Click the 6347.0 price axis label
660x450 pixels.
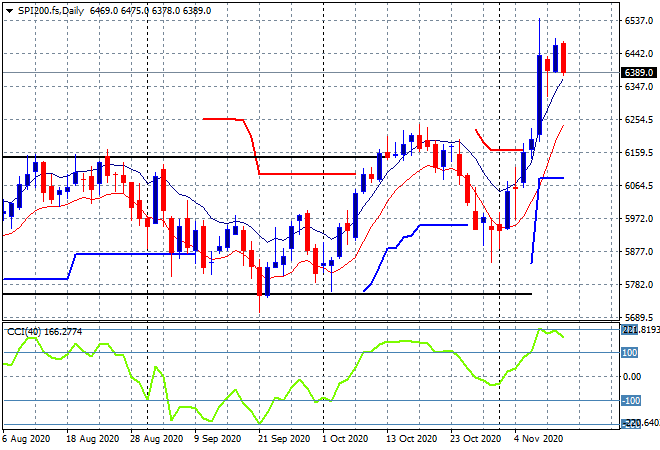(639, 87)
